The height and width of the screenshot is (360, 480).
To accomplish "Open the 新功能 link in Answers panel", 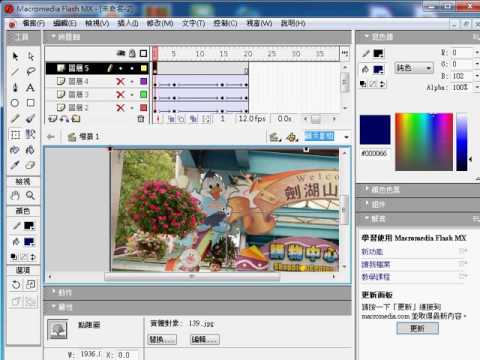I will pyautogui.click(x=372, y=252).
